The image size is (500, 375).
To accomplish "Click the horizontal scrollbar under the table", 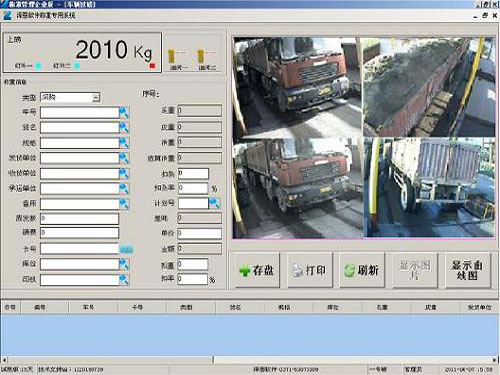I will 250,360.
